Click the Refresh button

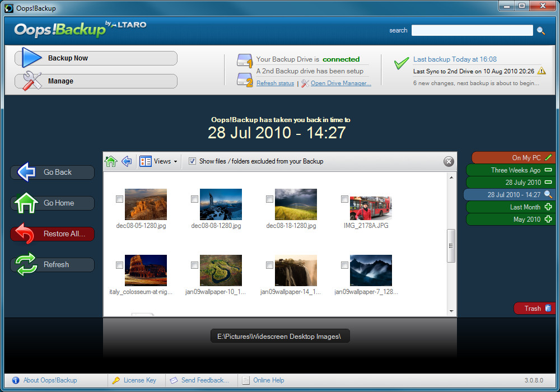click(x=53, y=264)
